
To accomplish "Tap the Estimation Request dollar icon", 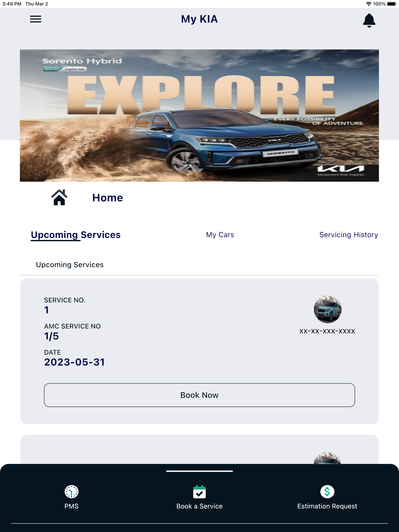I will pos(327,492).
